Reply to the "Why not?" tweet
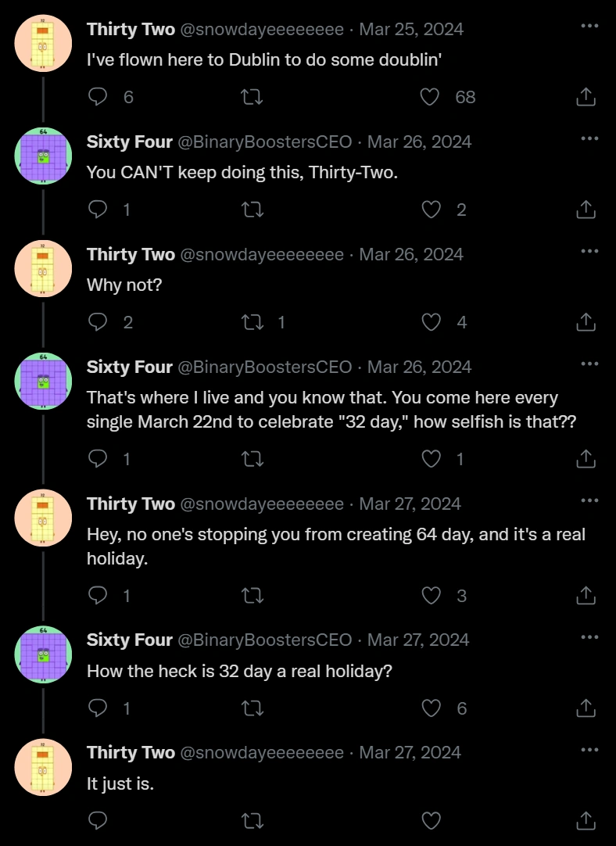This screenshot has width=616, height=846. tap(98, 322)
